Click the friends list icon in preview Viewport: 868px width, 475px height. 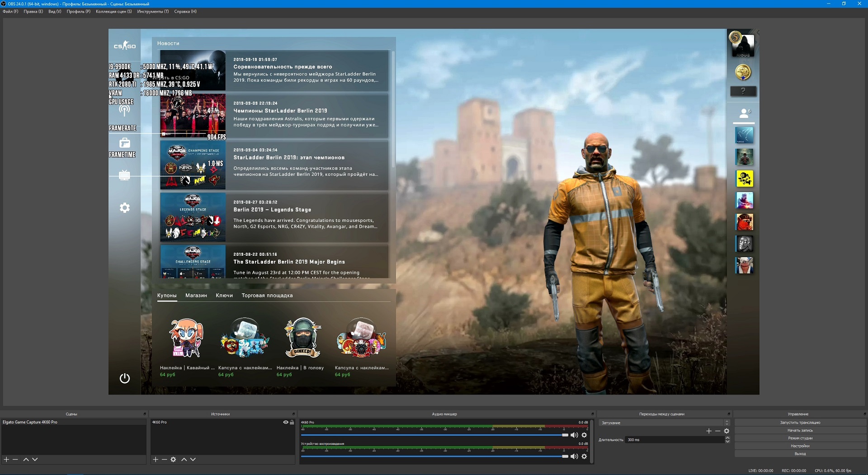[743, 113]
